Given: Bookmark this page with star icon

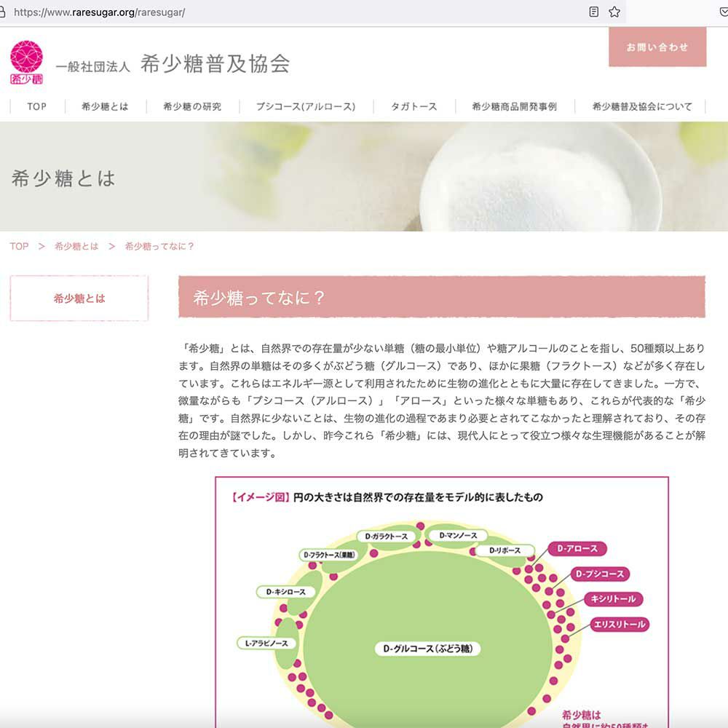Looking at the screenshot, I should click(614, 12).
